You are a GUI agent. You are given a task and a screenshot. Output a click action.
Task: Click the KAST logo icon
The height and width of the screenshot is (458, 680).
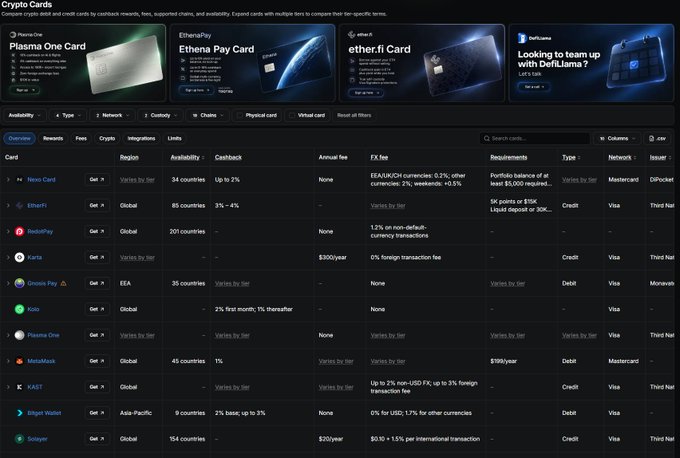tap(20, 387)
